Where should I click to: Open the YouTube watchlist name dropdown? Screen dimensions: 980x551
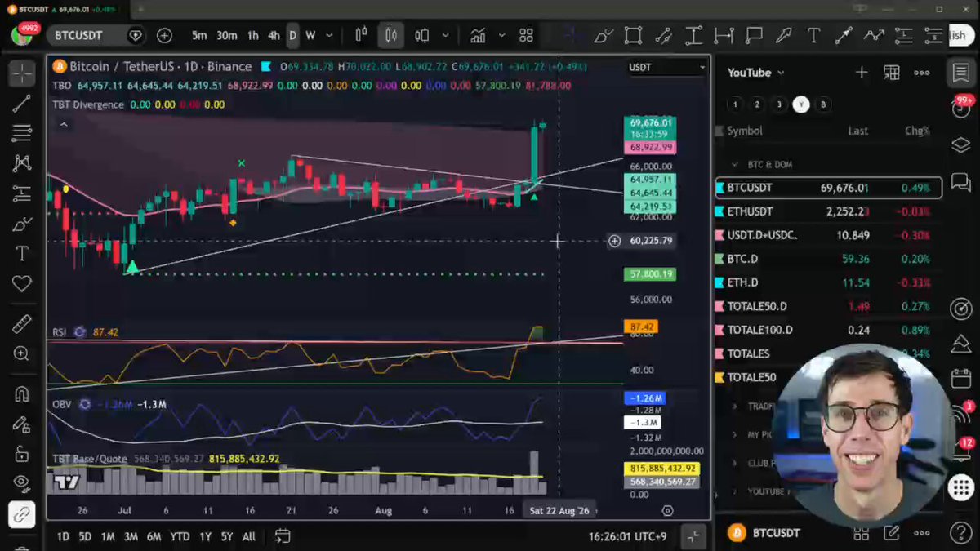click(755, 73)
